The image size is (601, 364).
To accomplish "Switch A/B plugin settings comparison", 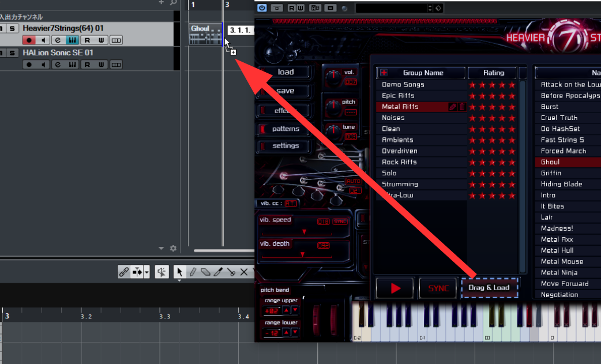I will point(315,7).
